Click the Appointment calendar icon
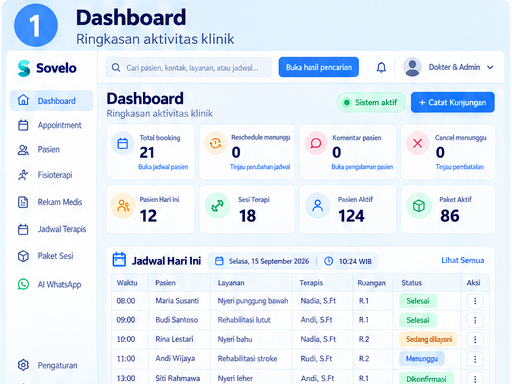512x384 pixels. [23, 125]
